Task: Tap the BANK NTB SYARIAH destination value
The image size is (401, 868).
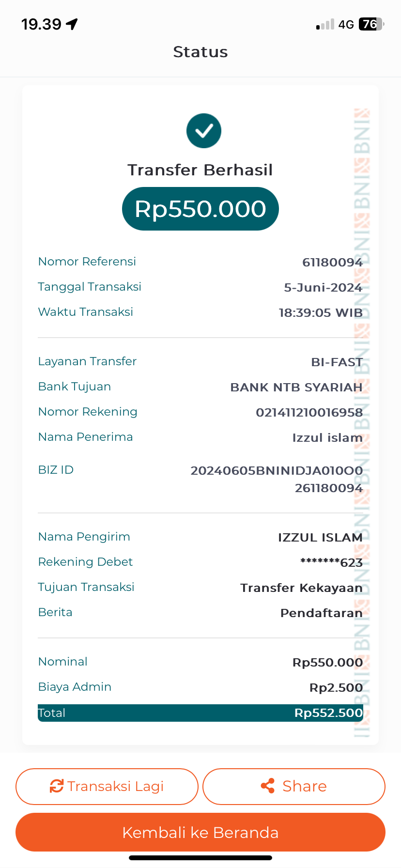Action: 296,387
